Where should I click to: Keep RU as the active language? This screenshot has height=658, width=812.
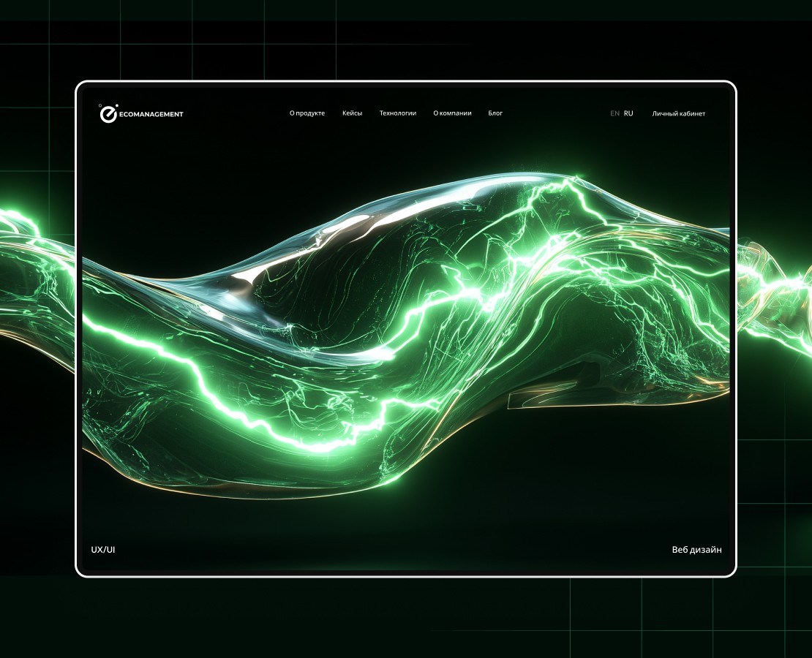coord(628,113)
